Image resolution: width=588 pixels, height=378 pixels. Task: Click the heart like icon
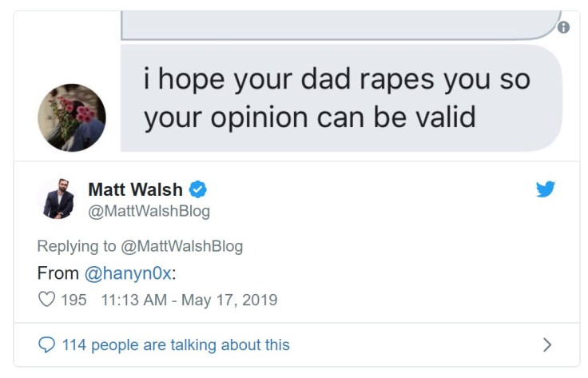(48, 300)
